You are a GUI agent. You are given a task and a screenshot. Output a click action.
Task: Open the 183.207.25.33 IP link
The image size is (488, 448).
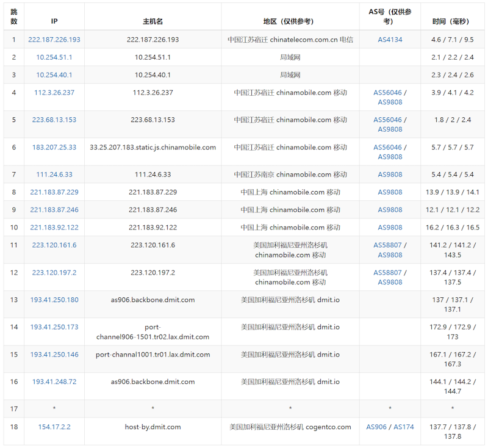54,147
